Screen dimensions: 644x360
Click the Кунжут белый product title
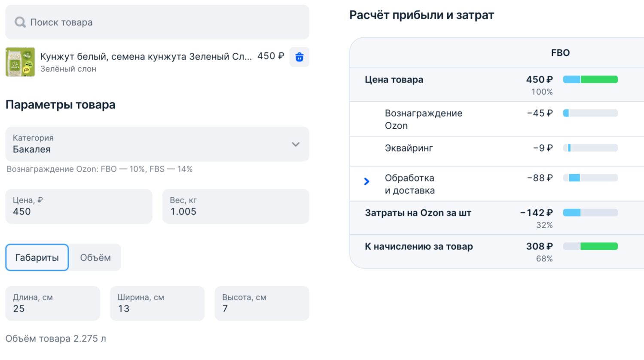click(x=146, y=57)
